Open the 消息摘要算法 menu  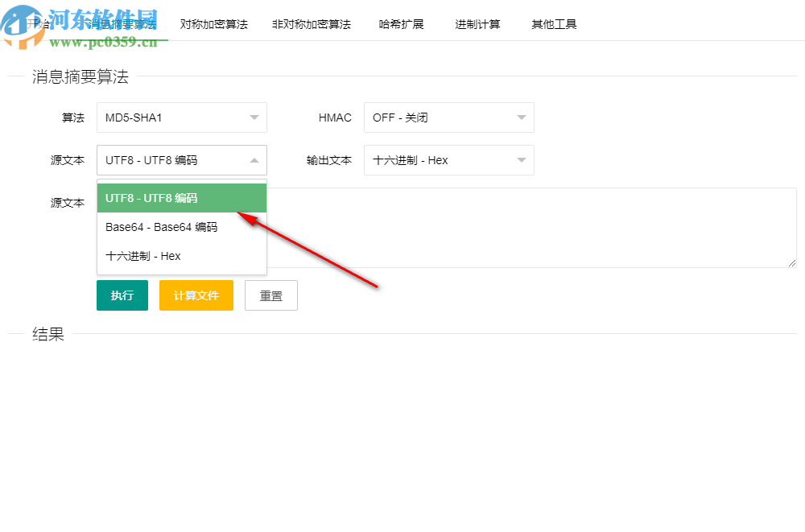coord(121,24)
